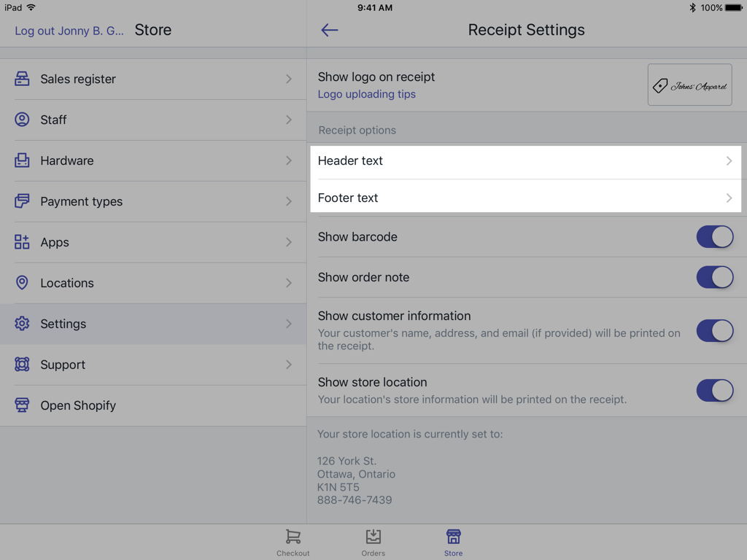The image size is (747, 560).
Task: Toggle the Show barcode switch
Action: tap(714, 237)
